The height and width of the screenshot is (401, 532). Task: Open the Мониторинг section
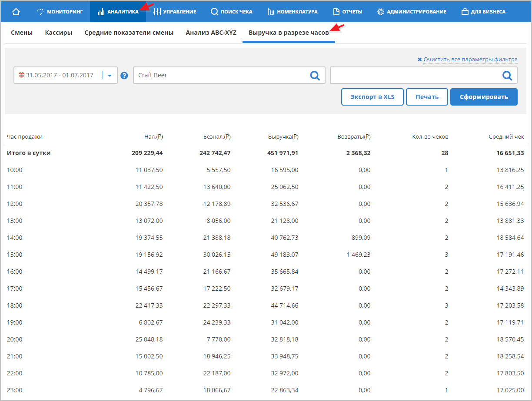(60, 12)
